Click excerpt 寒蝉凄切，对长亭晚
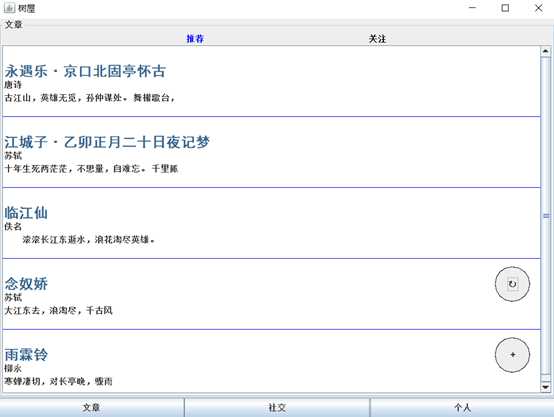 tap(58, 382)
